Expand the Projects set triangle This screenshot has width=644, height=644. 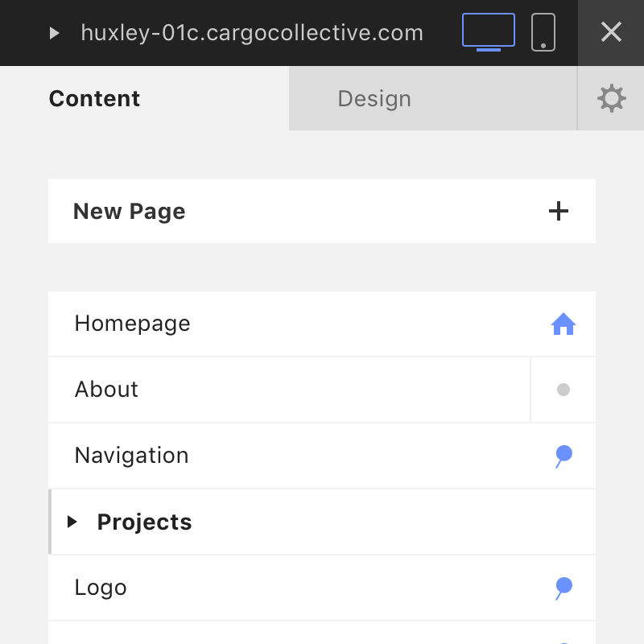72,522
